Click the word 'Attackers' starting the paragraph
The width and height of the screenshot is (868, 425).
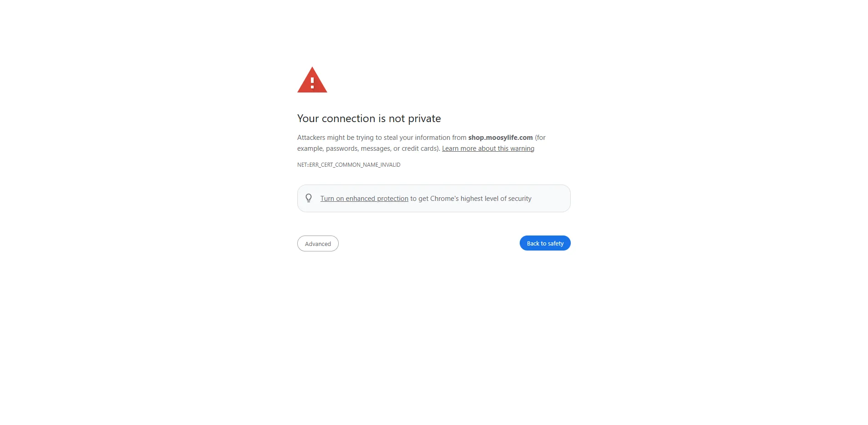311,138
